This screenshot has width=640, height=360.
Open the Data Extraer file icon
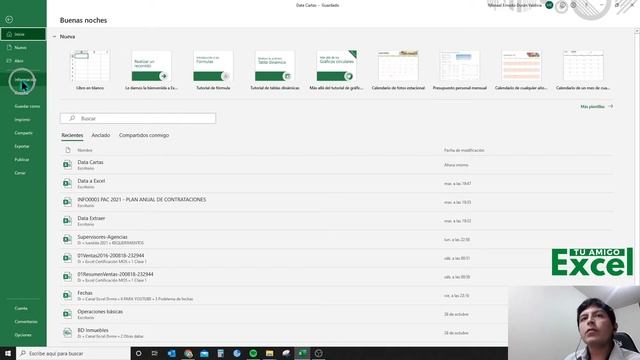tap(67, 221)
